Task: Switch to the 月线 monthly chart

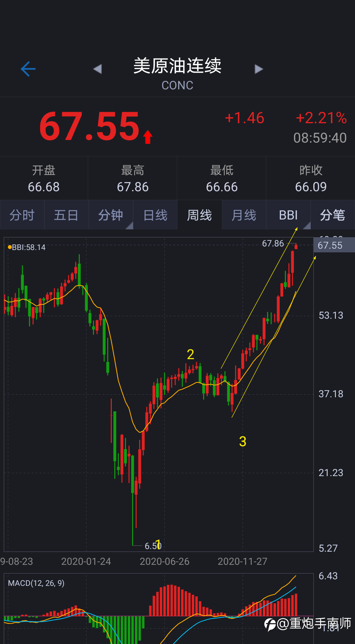Action: (x=244, y=215)
